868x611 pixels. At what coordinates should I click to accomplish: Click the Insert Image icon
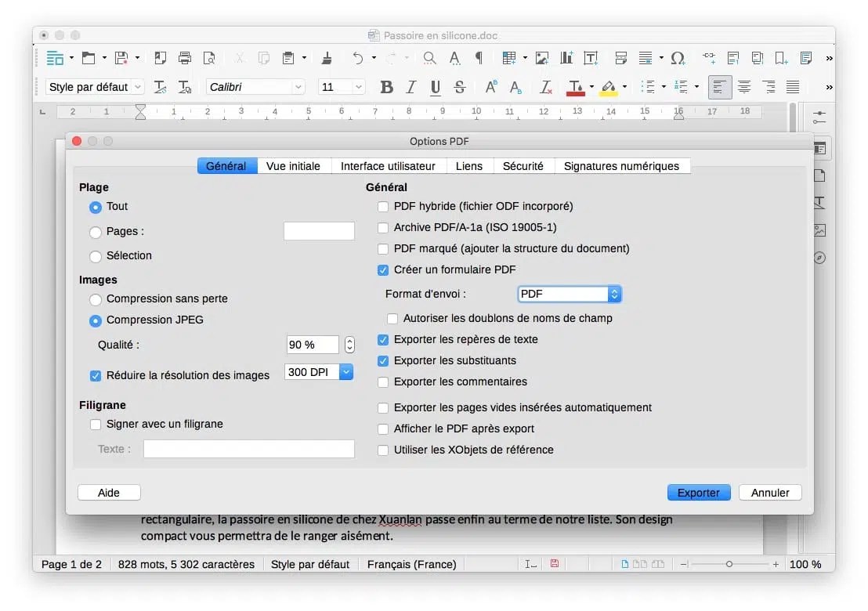pyautogui.click(x=541, y=57)
